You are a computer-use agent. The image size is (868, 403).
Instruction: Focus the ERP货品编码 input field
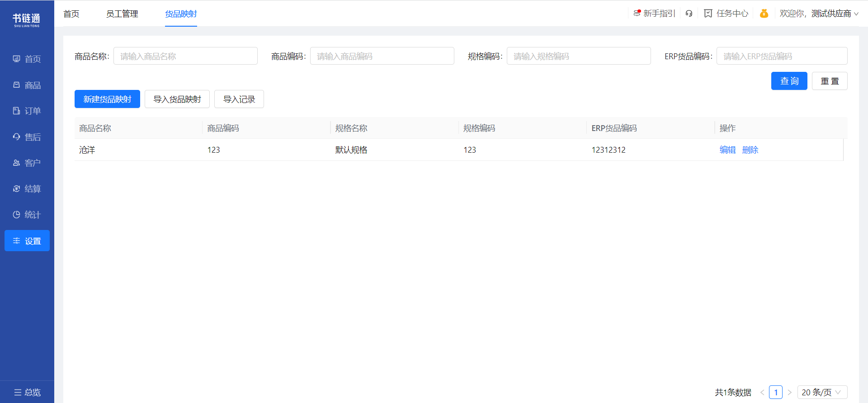782,56
